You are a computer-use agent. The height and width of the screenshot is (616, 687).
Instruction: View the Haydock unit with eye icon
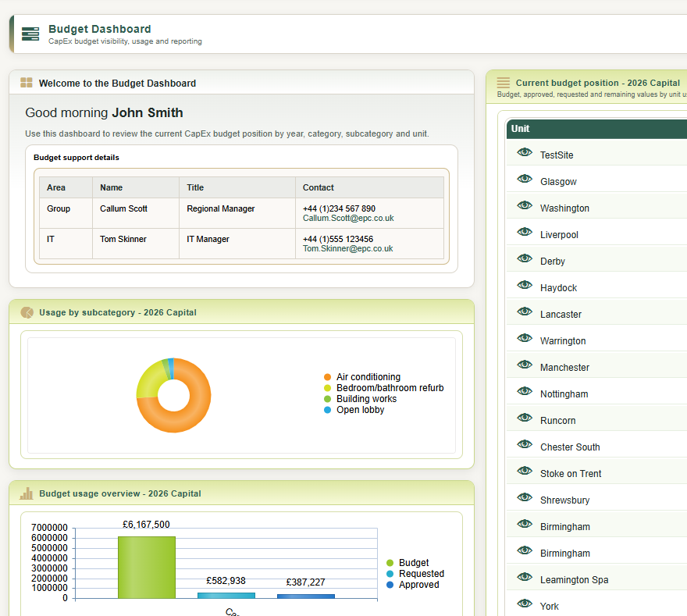(x=525, y=285)
